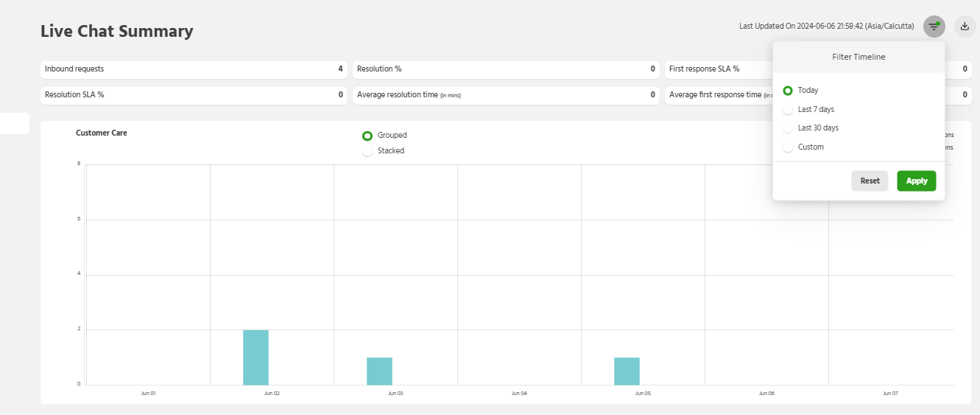Viewport: 980px width, 415px height.
Task: Click the Resolution SLA % card
Action: [194, 95]
